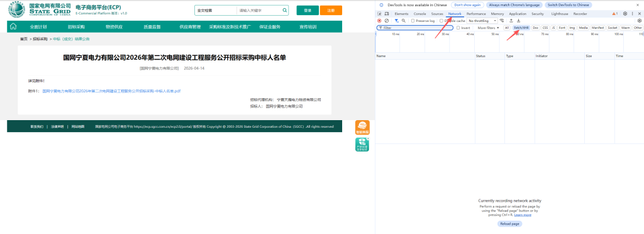Stop recording the network log
Screen dimensions: 644x234
[x=379, y=21]
